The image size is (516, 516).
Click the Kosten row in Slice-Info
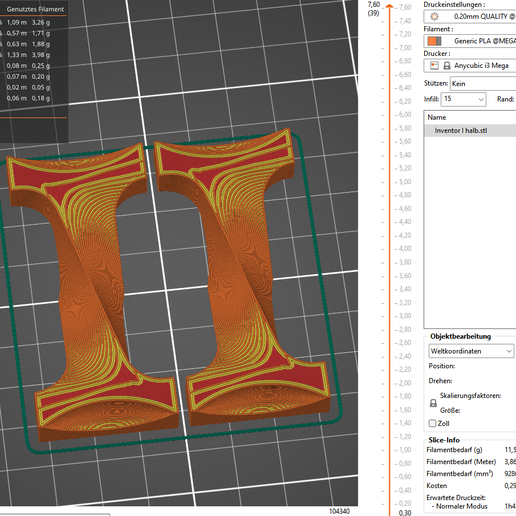[471, 486]
